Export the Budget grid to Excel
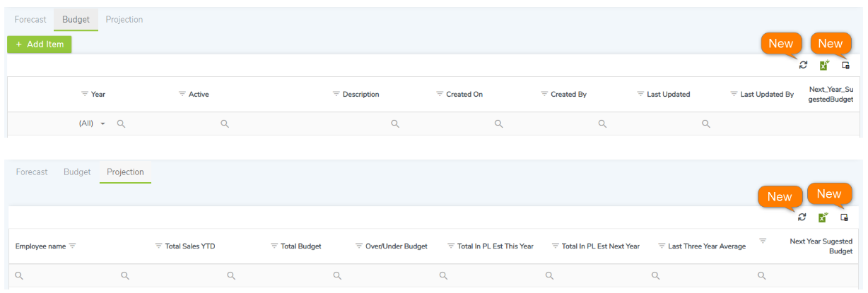 pos(823,65)
